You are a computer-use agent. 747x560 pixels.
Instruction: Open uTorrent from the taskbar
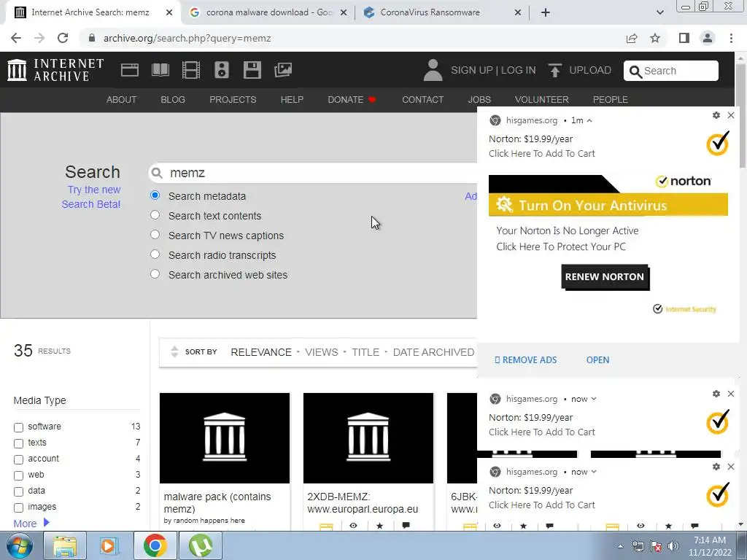200,545
